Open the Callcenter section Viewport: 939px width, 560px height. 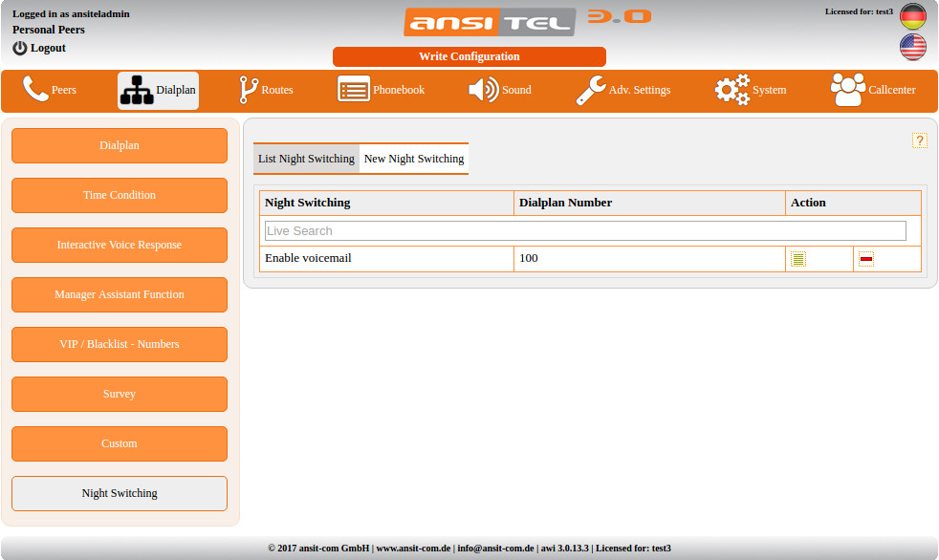[873, 90]
